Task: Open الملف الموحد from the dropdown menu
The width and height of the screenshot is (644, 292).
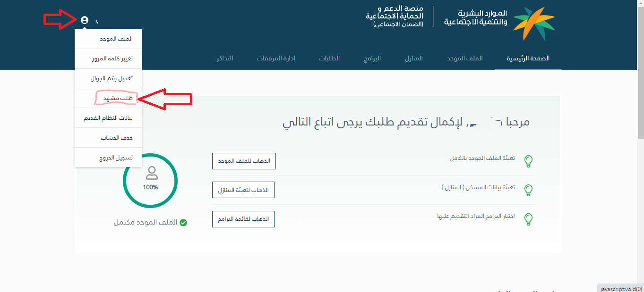Action: point(116,39)
